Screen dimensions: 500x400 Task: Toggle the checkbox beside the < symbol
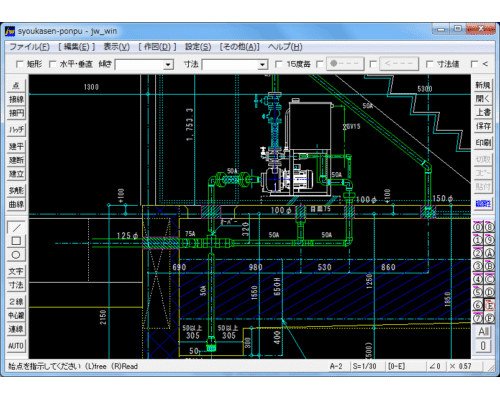pyautogui.click(x=474, y=64)
